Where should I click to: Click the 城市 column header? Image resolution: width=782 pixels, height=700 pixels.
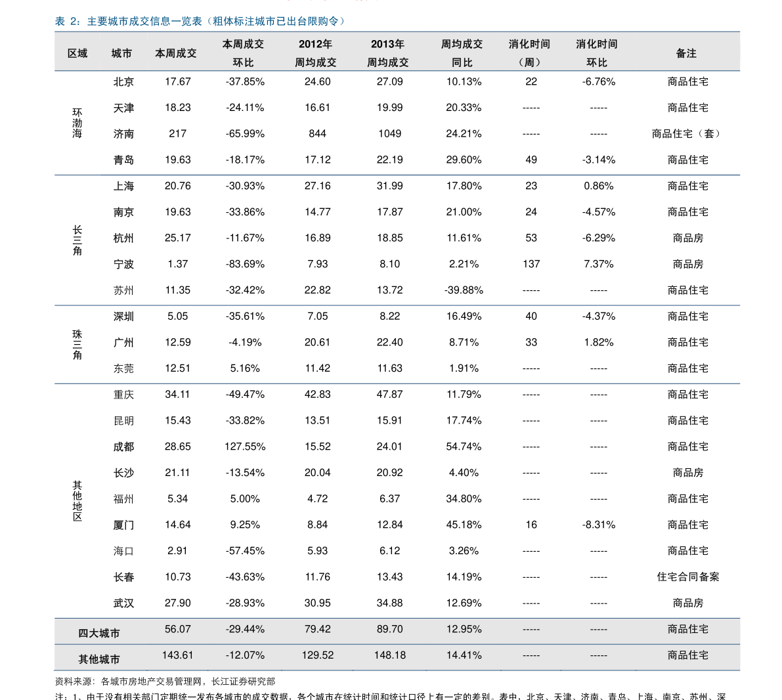pos(121,53)
